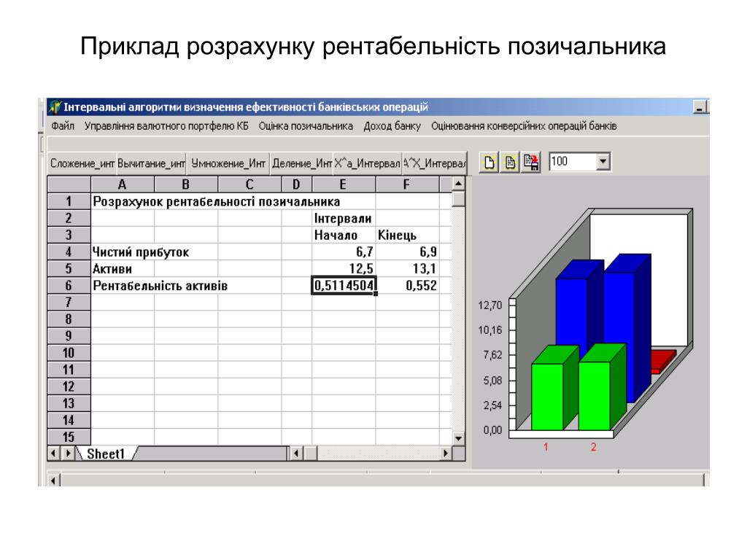747x560 pixels.
Task: Click the sheet tabs scroll right arrow
Action: point(68,454)
